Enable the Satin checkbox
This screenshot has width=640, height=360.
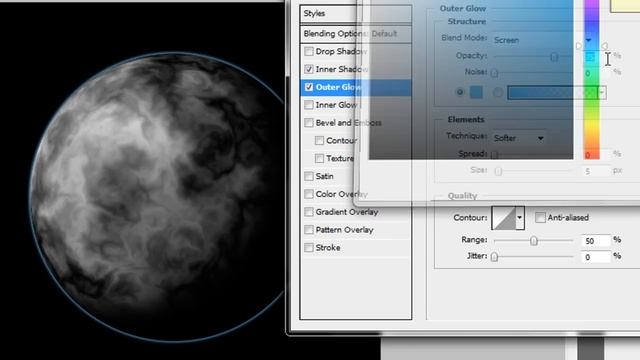(x=309, y=176)
